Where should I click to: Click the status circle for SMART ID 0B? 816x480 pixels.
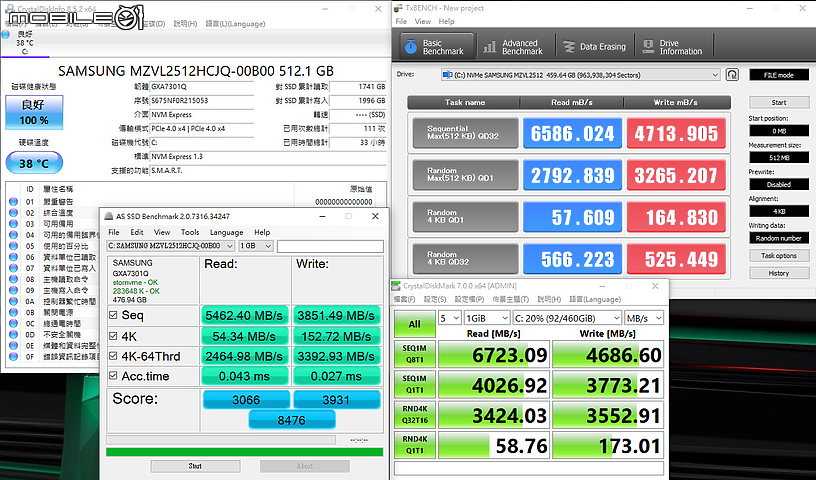(14, 312)
